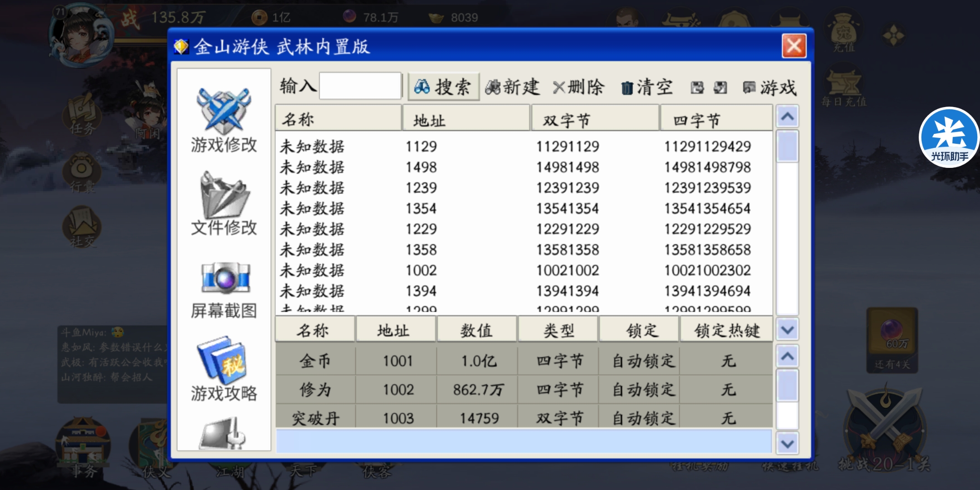Open the 行囊 bag icon in game
Screen dimensions: 980x490
coord(83,173)
